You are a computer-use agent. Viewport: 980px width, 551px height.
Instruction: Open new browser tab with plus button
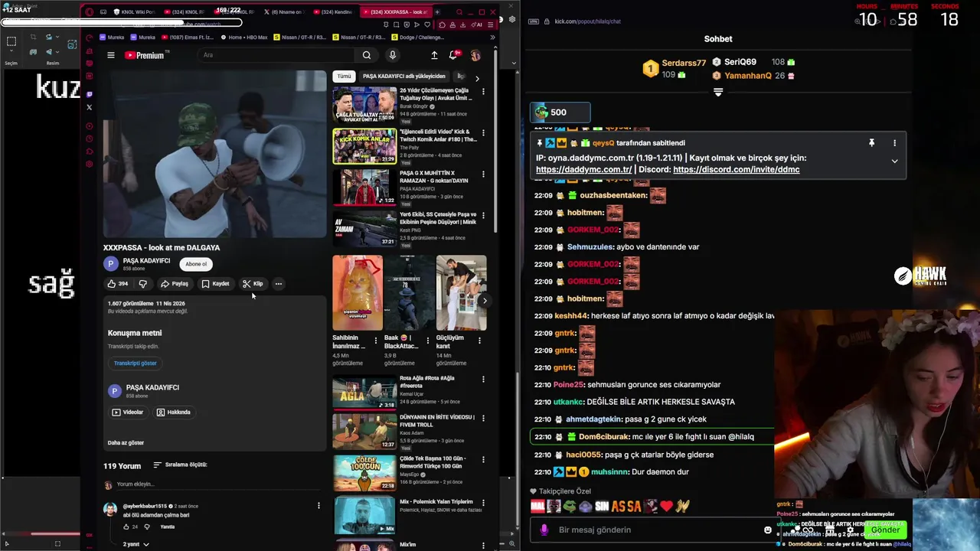pyautogui.click(x=437, y=12)
